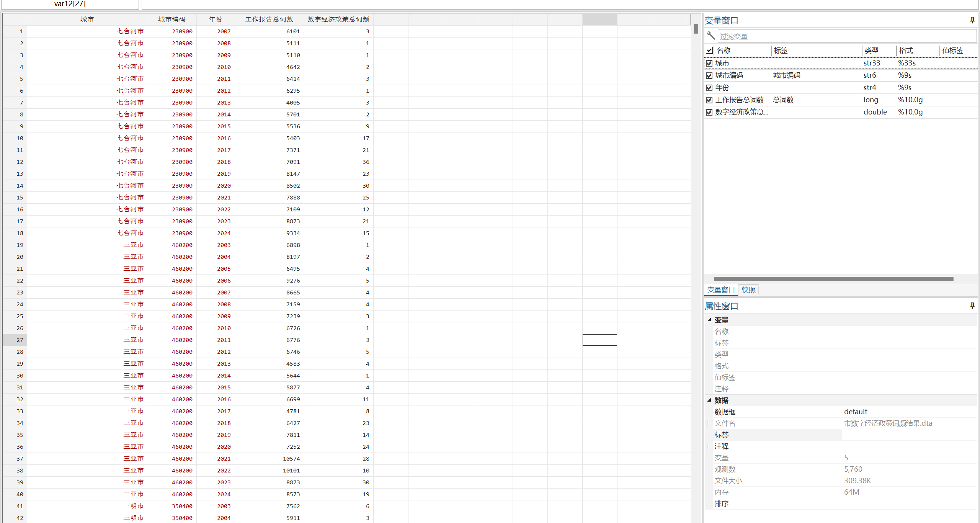Collapse the 数据 section in properties

click(x=709, y=400)
